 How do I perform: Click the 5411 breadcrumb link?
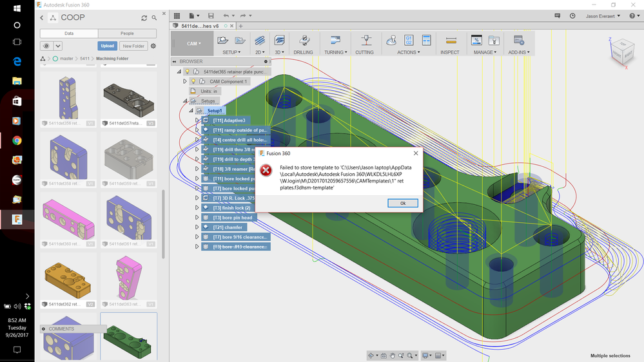(x=84, y=59)
